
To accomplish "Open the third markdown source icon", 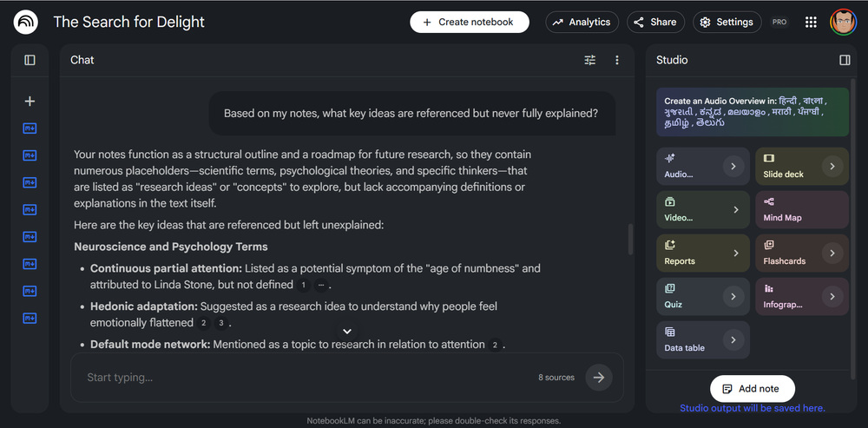I will click(x=30, y=182).
